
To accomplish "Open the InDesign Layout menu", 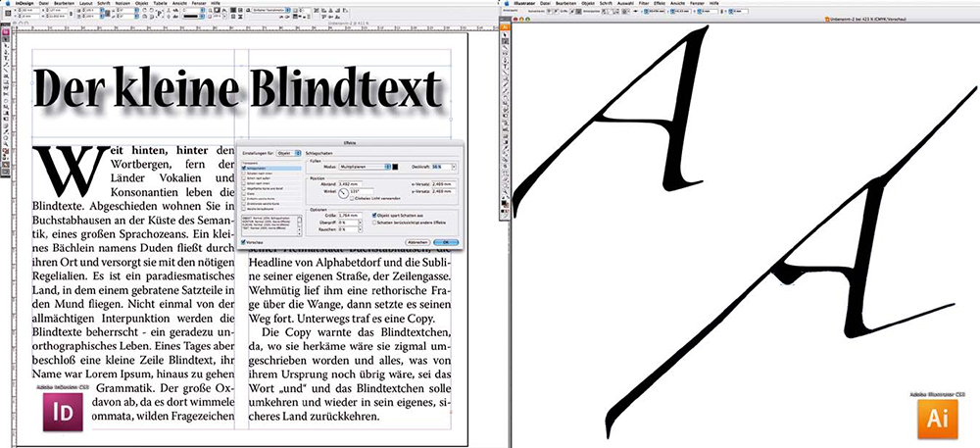I will click(x=85, y=3).
